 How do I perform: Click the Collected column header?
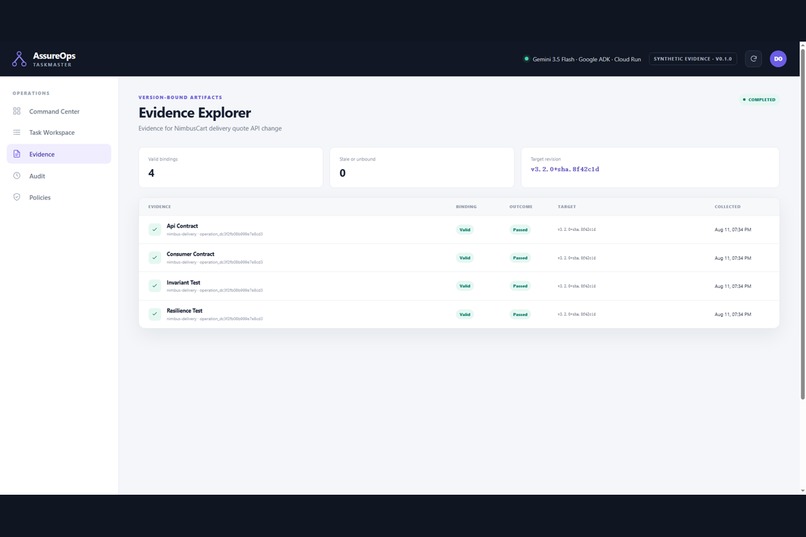pyautogui.click(x=727, y=207)
